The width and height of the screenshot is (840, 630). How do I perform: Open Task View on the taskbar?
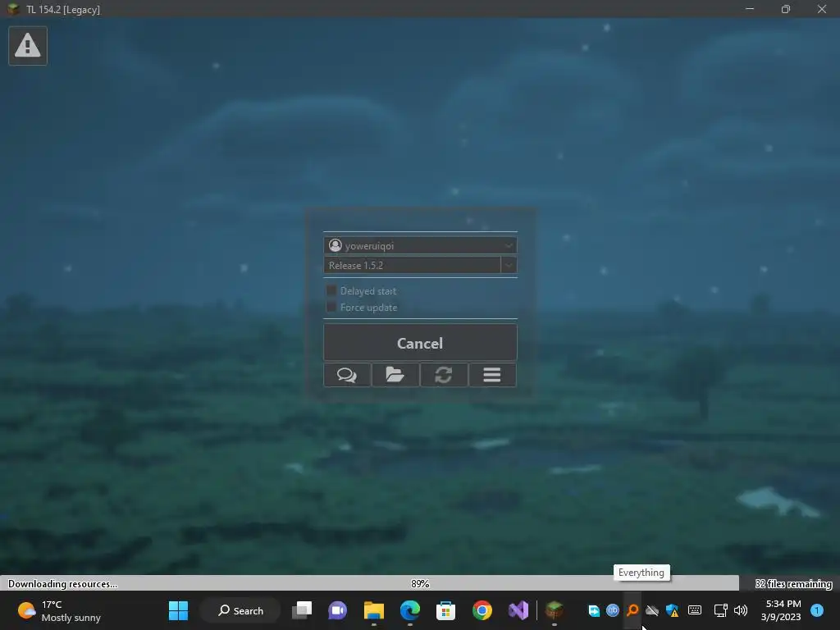click(302, 610)
